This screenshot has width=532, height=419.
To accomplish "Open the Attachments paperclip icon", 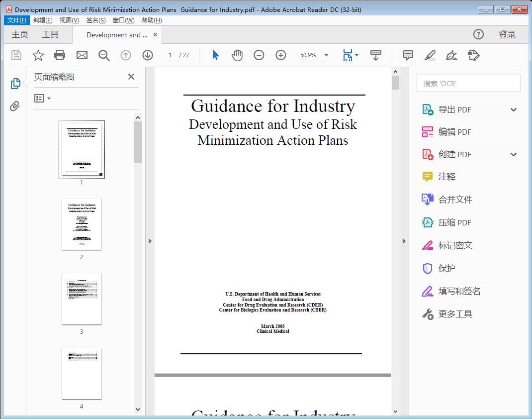I will point(14,106).
